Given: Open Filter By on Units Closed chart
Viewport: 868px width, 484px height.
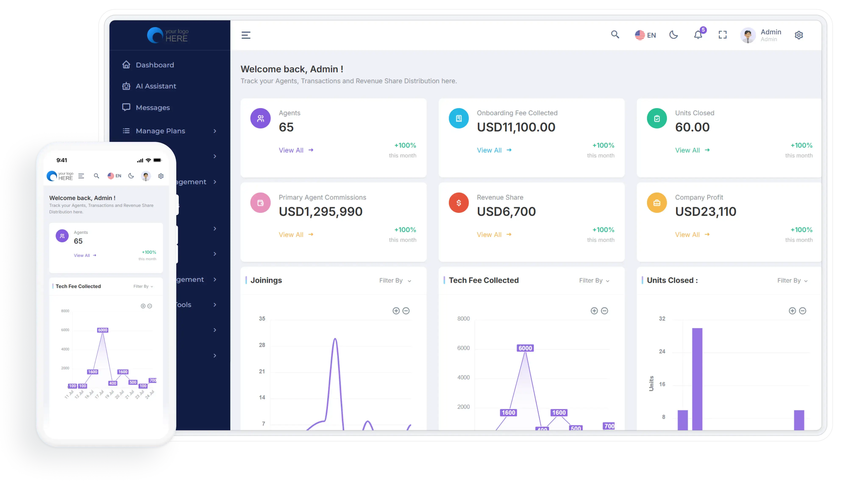Looking at the screenshot, I should point(792,280).
